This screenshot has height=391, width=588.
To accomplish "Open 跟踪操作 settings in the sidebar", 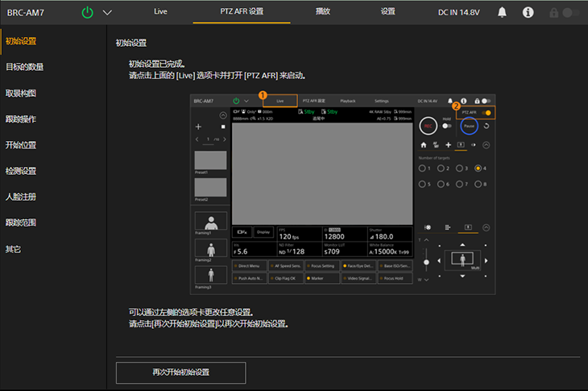I will pos(21,119).
